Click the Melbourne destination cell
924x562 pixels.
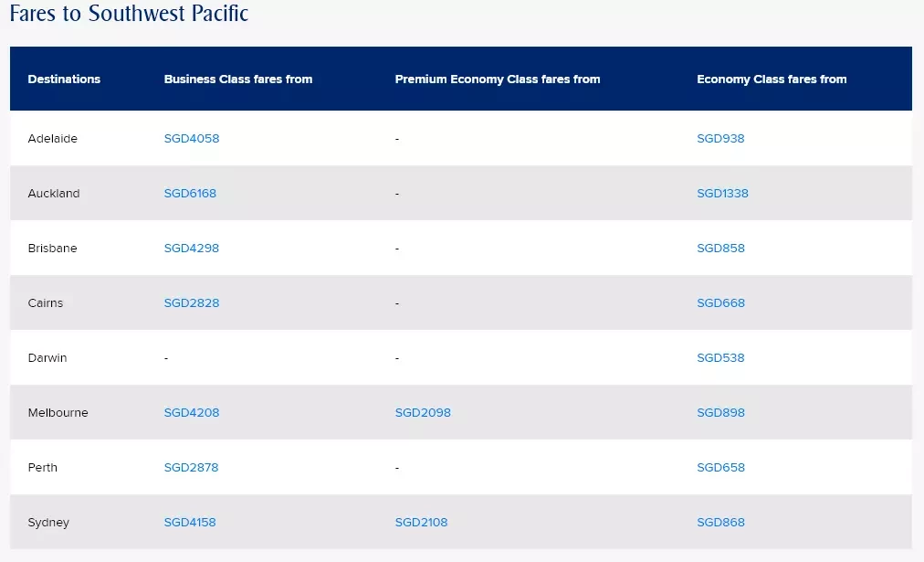tap(58, 413)
